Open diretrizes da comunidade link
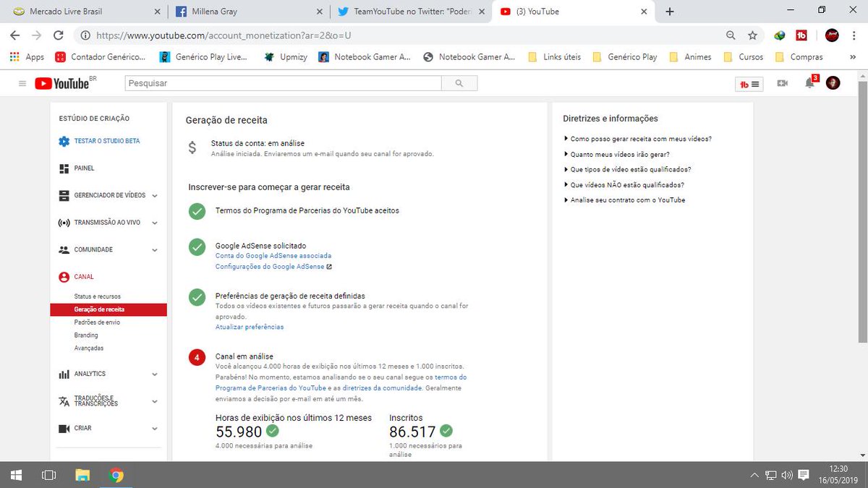 382,388
